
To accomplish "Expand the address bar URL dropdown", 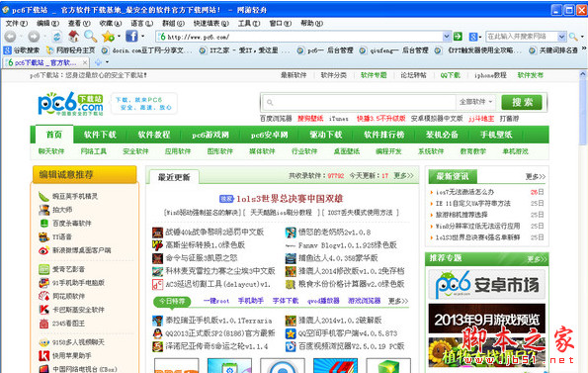I will 447,37.
